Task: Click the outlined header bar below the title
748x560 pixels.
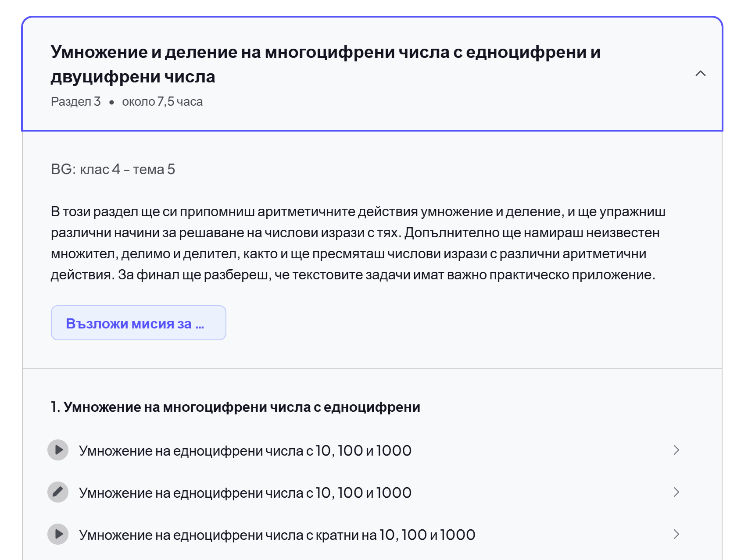Action: [x=372, y=74]
